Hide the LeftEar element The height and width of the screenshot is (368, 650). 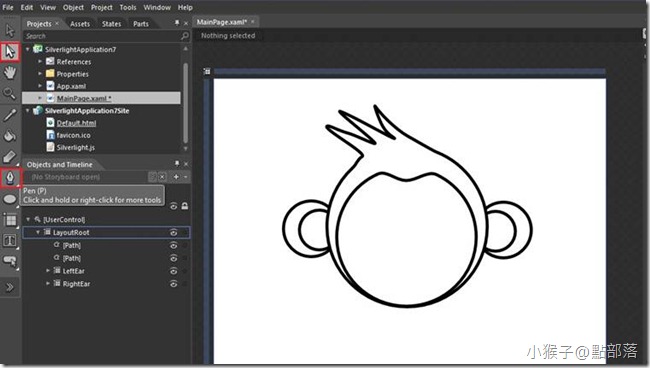pos(174,271)
